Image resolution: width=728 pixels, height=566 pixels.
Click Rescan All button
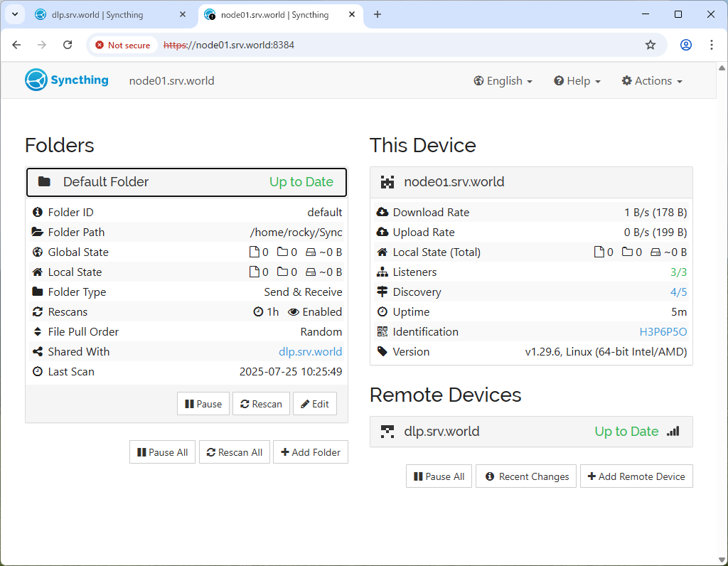pyautogui.click(x=235, y=452)
